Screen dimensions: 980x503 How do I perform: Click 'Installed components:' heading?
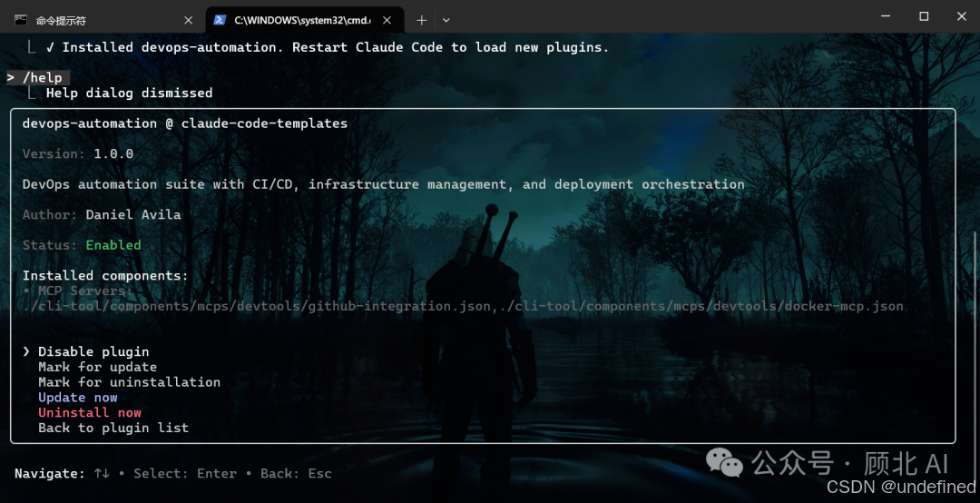click(105, 275)
